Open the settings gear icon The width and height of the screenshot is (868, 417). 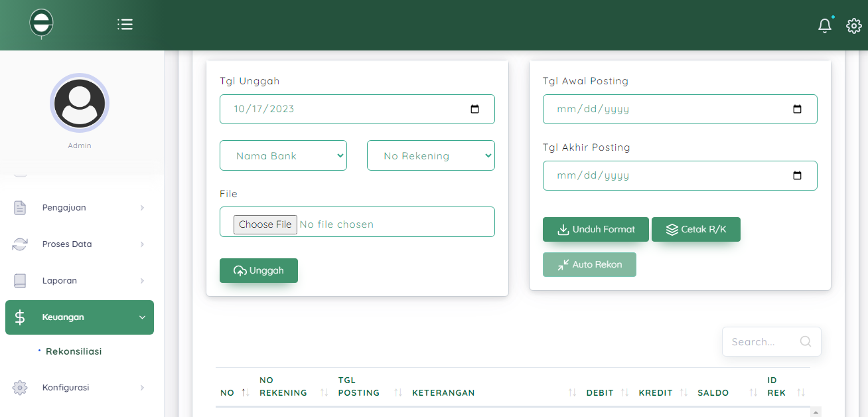853,26
